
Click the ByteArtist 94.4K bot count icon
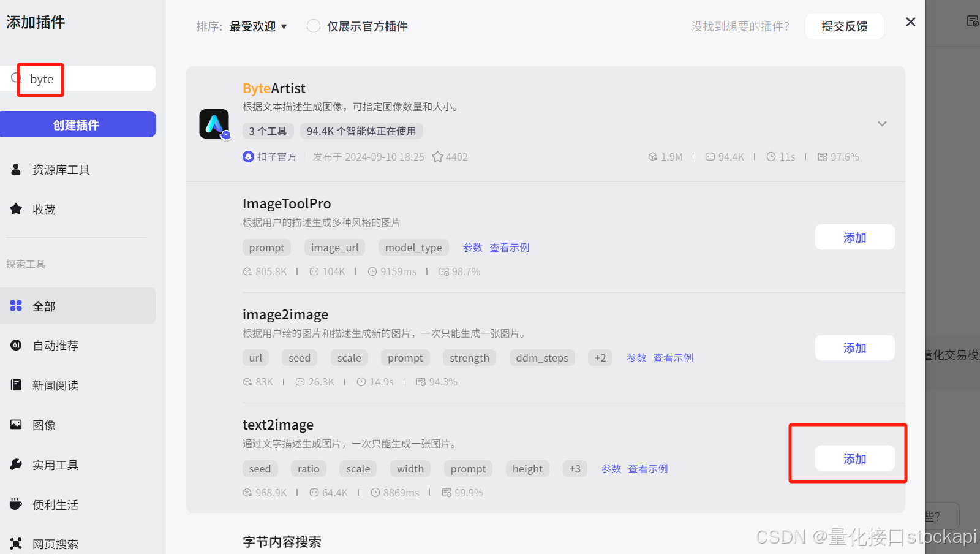(x=710, y=157)
